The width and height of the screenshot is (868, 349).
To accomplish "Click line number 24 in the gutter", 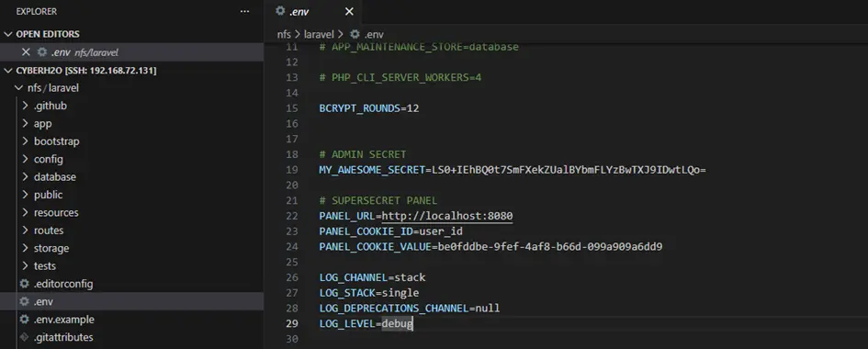I will (x=292, y=247).
